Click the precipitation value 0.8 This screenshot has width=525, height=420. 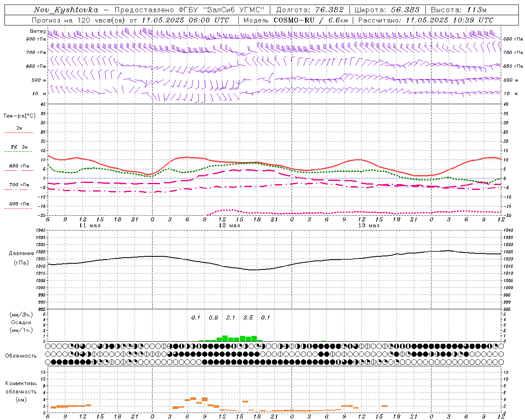coord(213,317)
